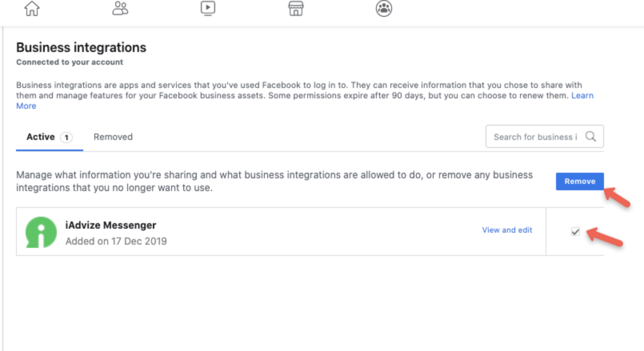This screenshot has height=351, width=644.
Task: Click the iAdvize Messenger integration row
Action: [310, 231]
